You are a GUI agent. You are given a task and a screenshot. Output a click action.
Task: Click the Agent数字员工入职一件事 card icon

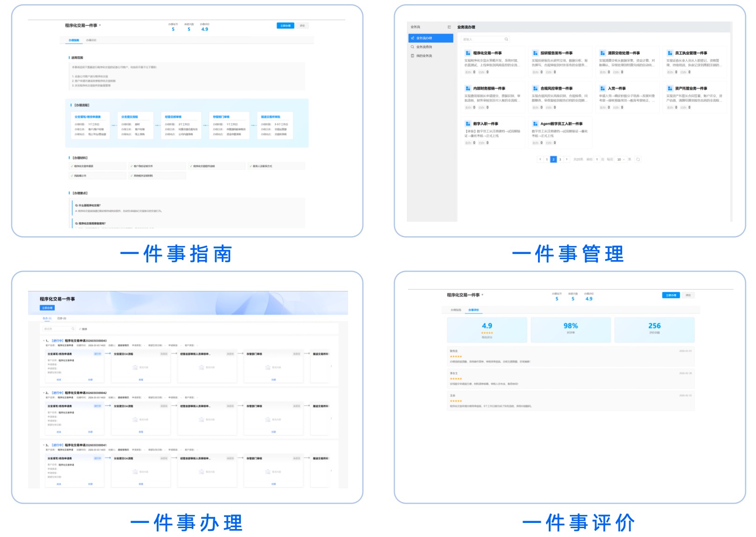535,124
